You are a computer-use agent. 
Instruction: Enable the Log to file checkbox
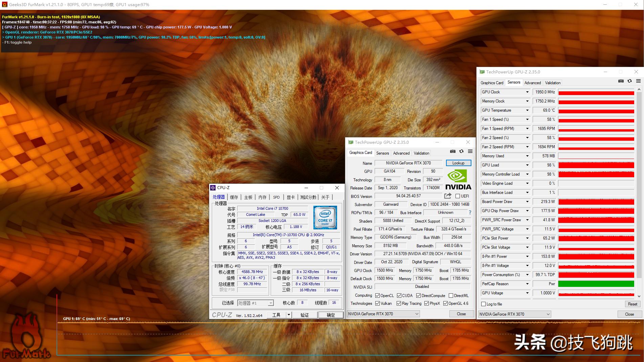click(484, 304)
